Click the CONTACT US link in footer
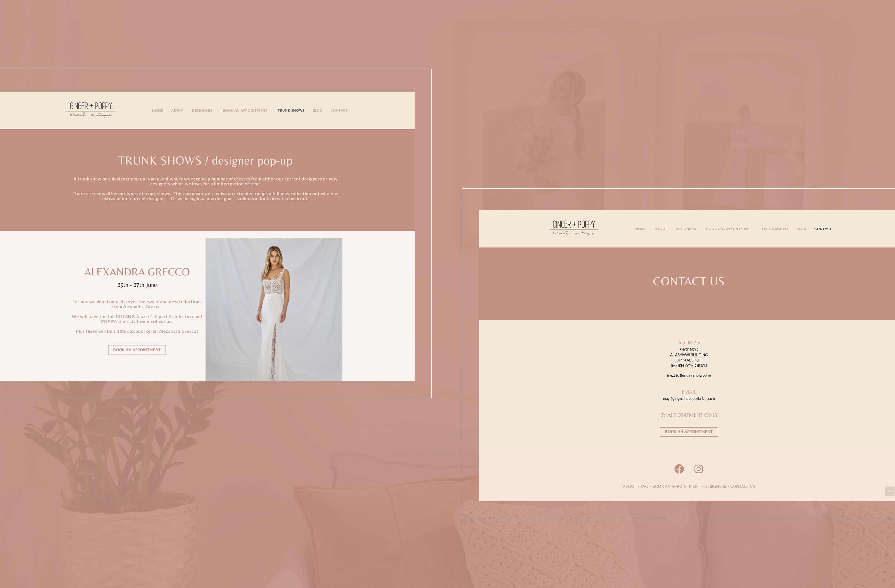 pyautogui.click(x=742, y=486)
